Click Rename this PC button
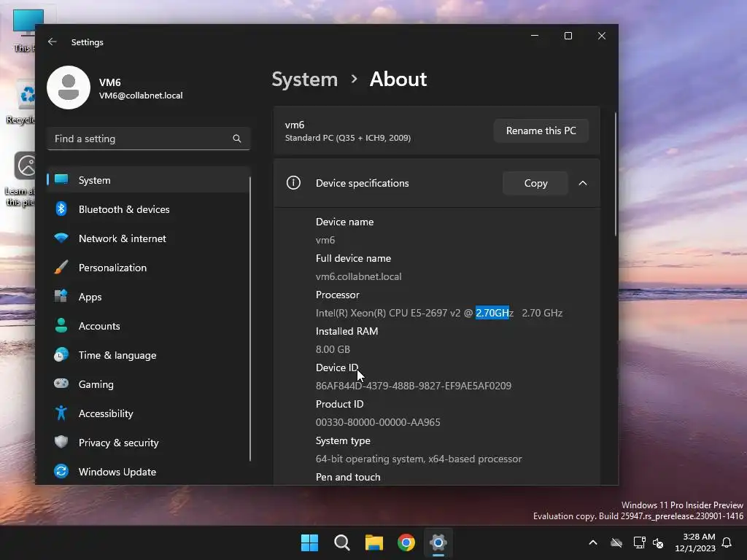This screenshot has height=560, width=747. pos(541,131)
